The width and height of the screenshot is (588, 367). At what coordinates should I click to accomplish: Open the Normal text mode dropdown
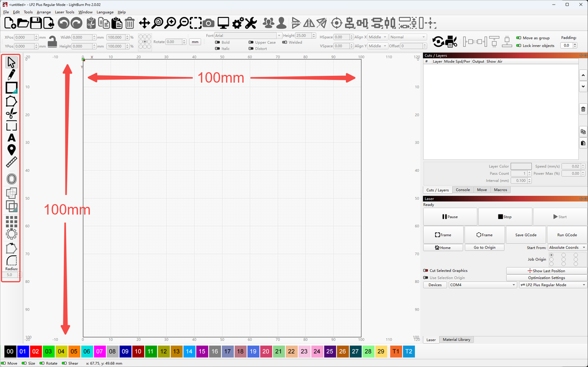[408, 37]
